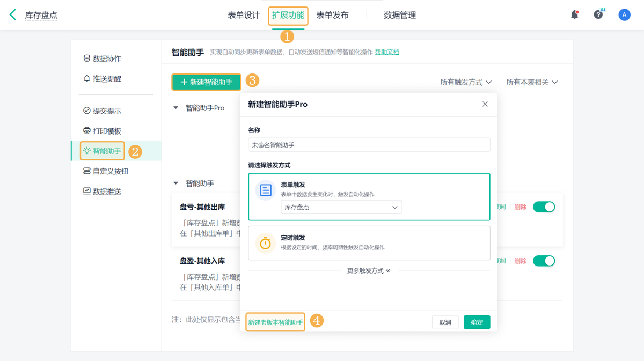Viewport: 644px width, 361px height.
Task: Expand 更多触发方式 options
Action: pyautogui.click(x=369, y=271)
